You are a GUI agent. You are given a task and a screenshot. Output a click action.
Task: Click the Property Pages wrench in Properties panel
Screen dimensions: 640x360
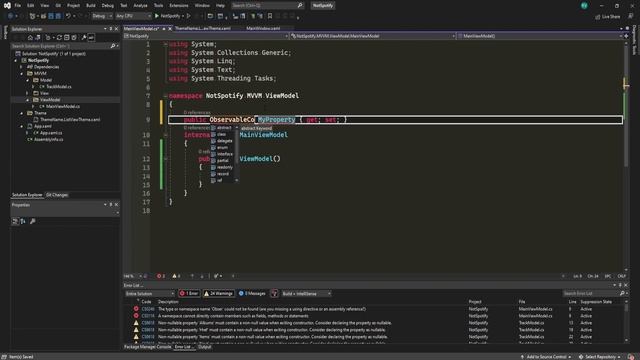[33, 221]
